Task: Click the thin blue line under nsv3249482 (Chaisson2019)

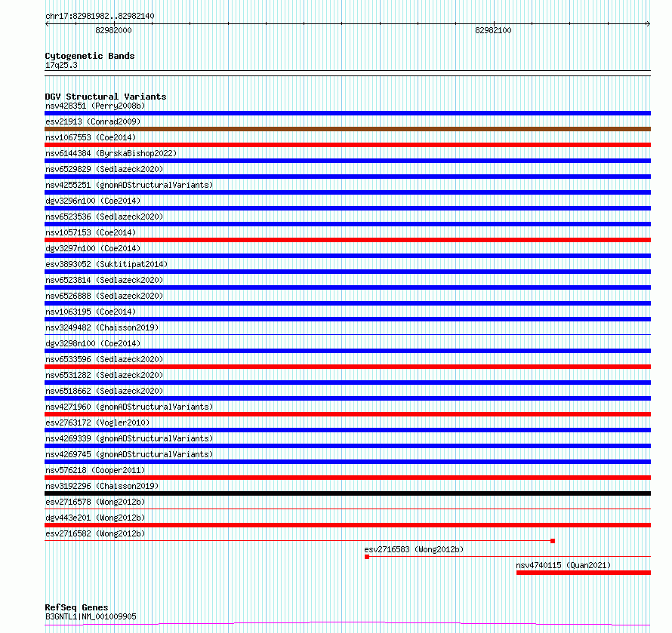Action: (347, 334)
